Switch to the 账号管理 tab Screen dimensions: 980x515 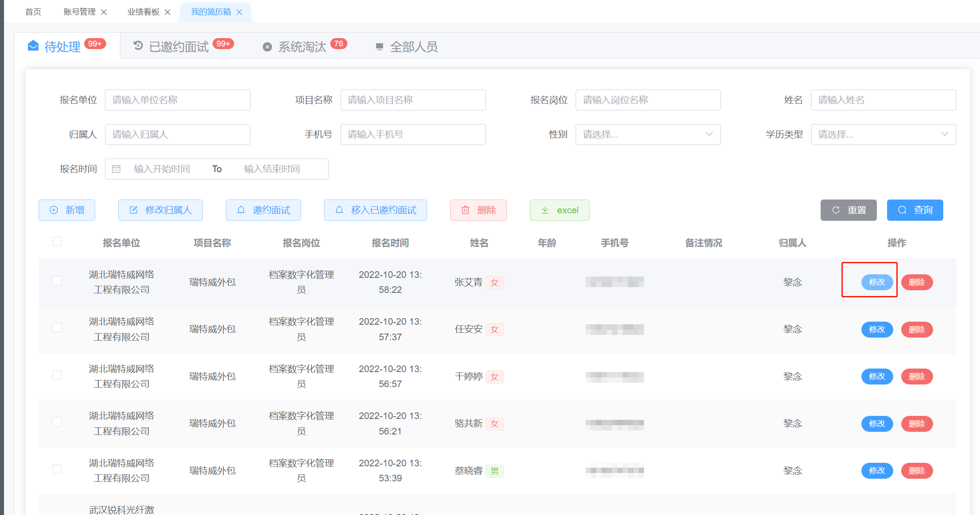(x=80, y=12)
